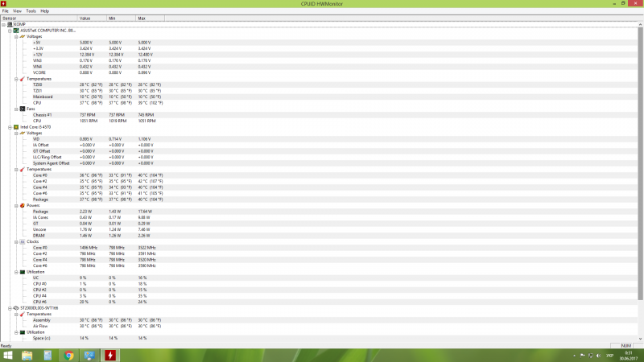Click the ASUSTeK motherboard icon
The width and height of the screenshot is (644, 362).
pos(16,30)
